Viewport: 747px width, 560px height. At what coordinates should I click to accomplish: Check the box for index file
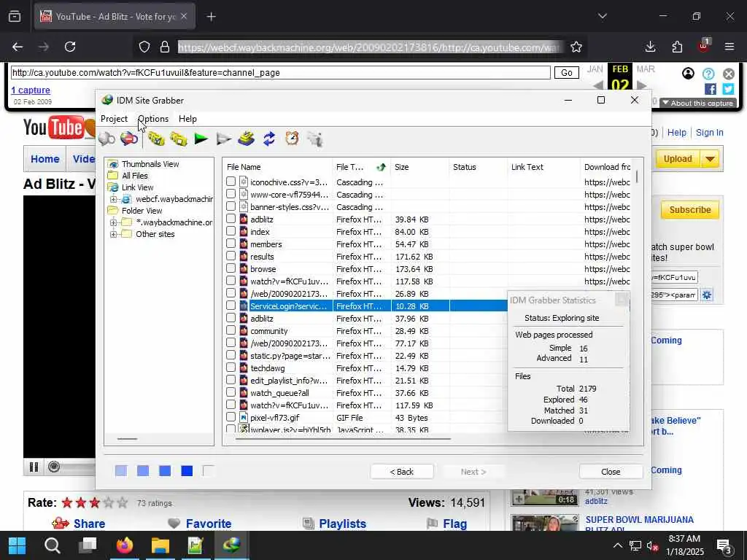(231, 231)
